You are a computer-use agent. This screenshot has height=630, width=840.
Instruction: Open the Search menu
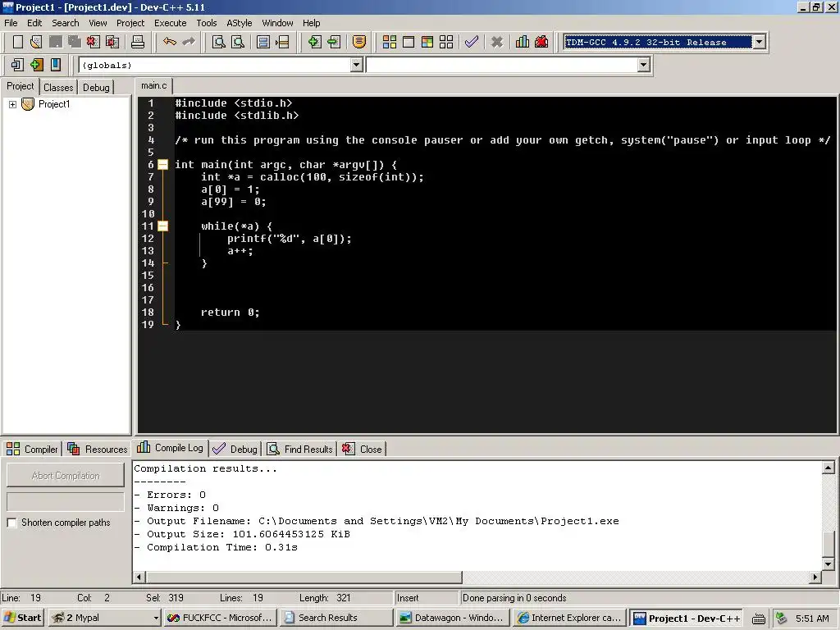coord(66,23)
